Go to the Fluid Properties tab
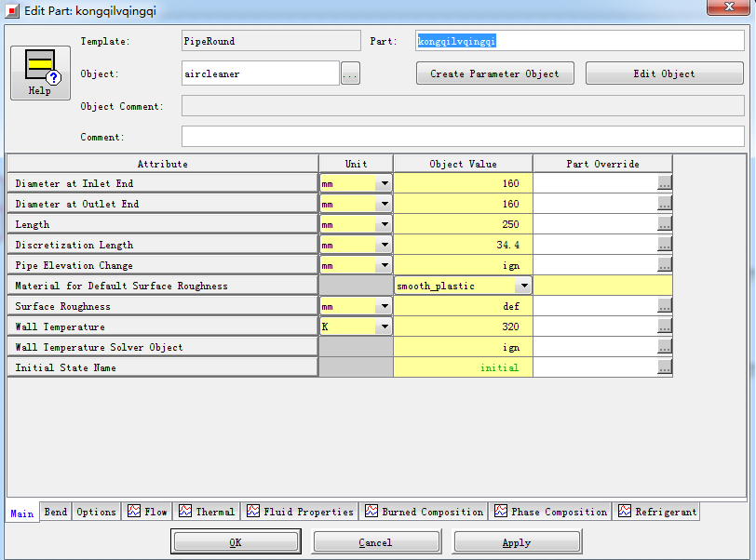The height and width of the screenshot is (560, 756). (301, 512)
